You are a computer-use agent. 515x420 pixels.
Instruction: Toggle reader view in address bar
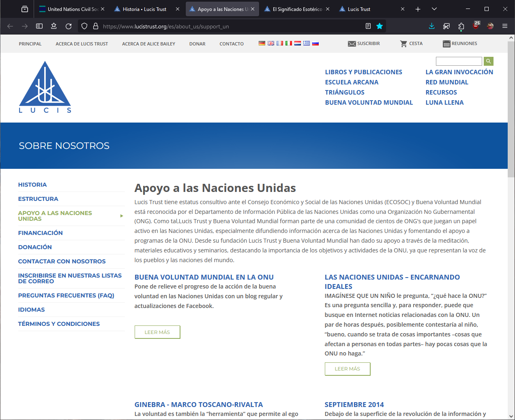(368, 26)
